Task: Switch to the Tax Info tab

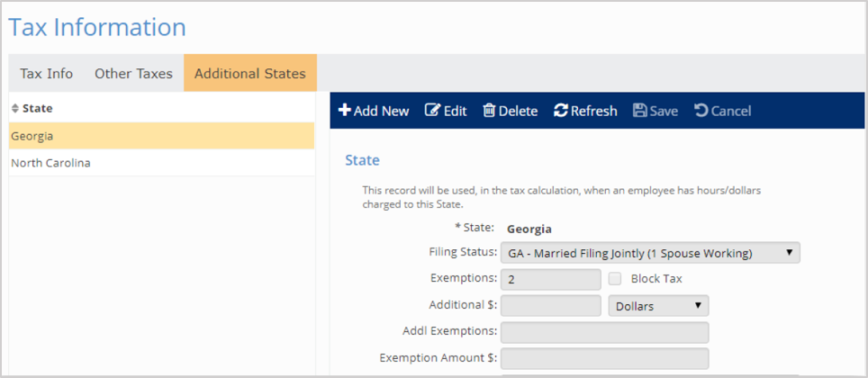Action: (47, 74)
